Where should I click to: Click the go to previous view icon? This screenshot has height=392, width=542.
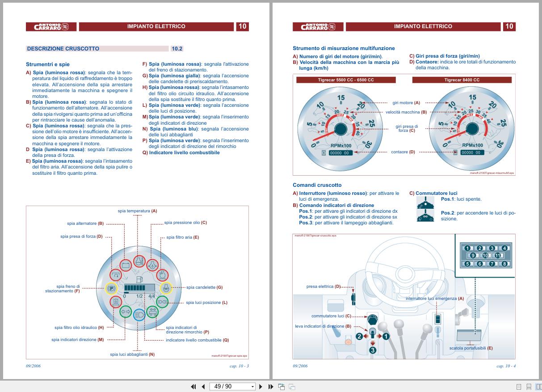[282, 387]
